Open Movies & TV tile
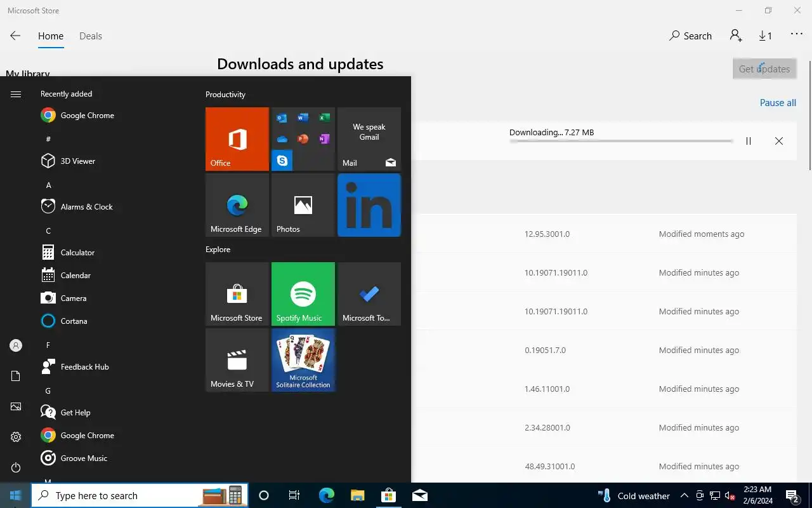Screen dimensions: 812x508 pyautogui.click(x=237, y=360)
